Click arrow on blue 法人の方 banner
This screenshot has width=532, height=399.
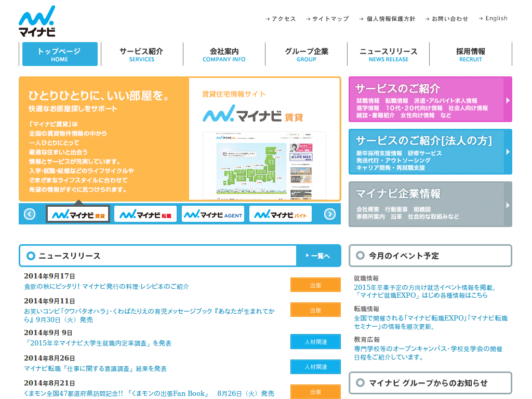[x=508, y=152]
